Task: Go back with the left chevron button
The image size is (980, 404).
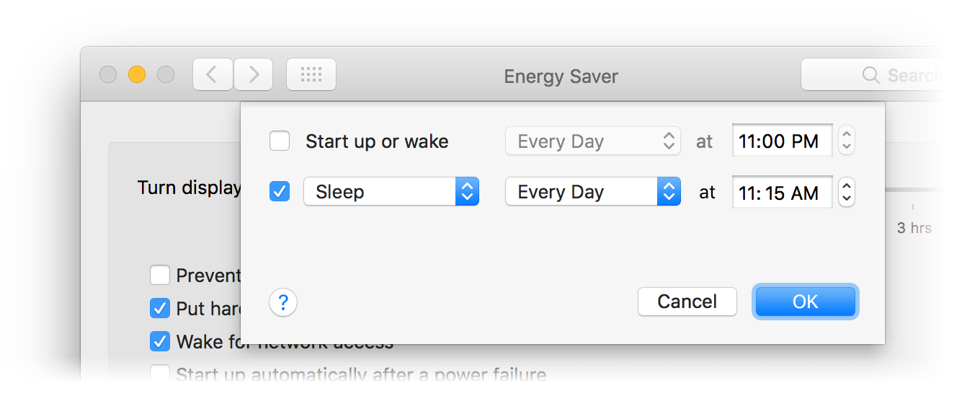Action: [213, 74]
